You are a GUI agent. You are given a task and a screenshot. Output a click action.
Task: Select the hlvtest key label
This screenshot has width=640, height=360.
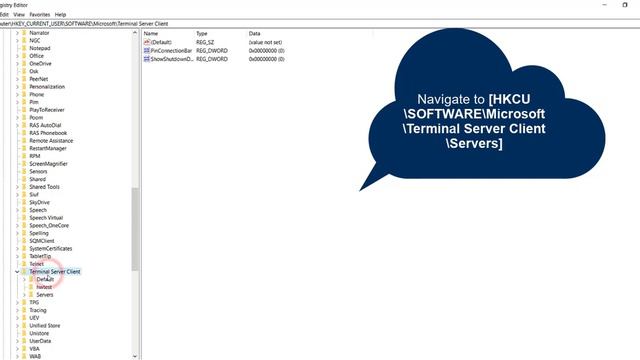(x=44, y=287)
